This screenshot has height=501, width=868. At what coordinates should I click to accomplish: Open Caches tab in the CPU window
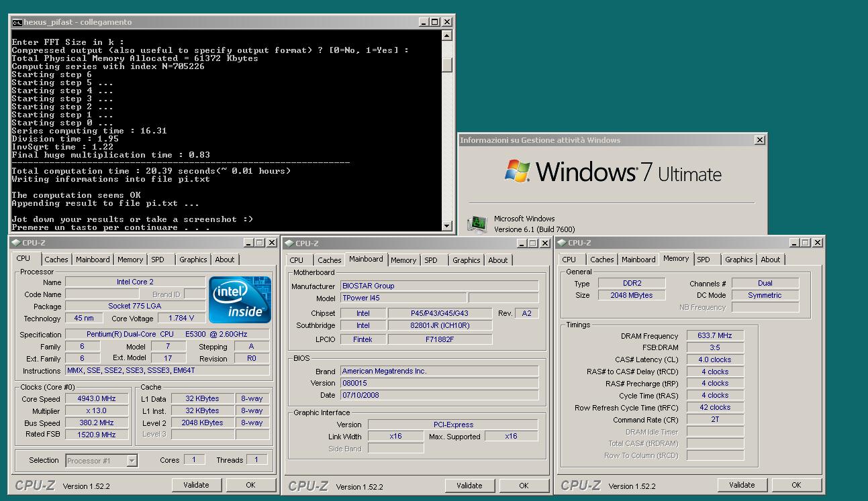(56, 260)
